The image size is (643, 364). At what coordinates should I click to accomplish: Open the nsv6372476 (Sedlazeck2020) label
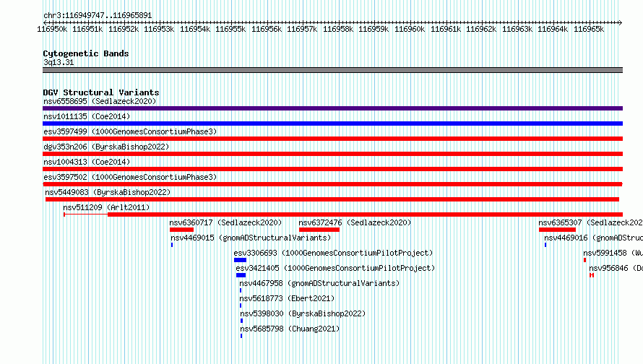click(355, 222)
